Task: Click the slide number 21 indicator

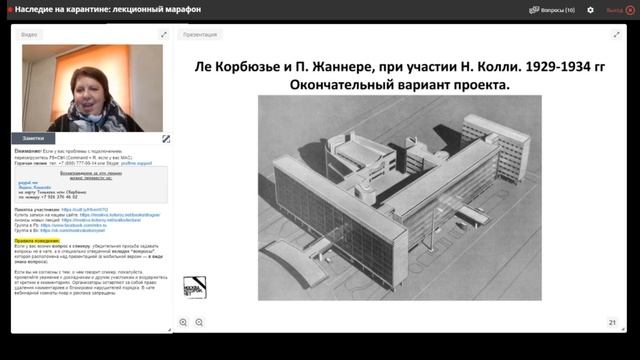Action: click(x=612, y=322)
